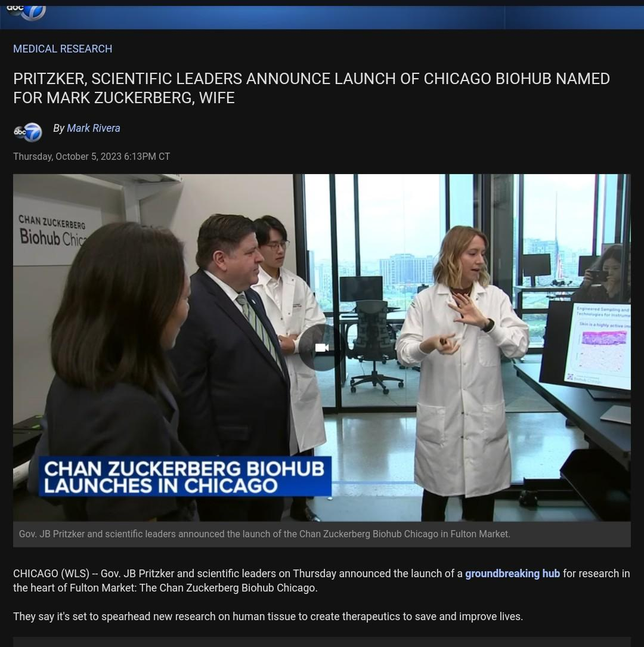Open the Medical Research category link
Image resolution: width=644 pixels, height=647 pixels.
pyautogui.click(x=63, y=49)
